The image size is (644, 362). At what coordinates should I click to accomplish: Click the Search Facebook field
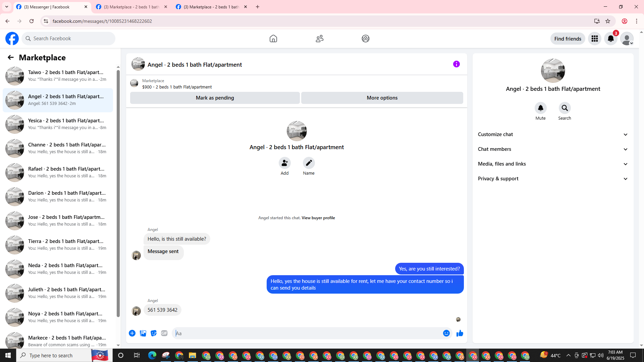tap(69, 39)
